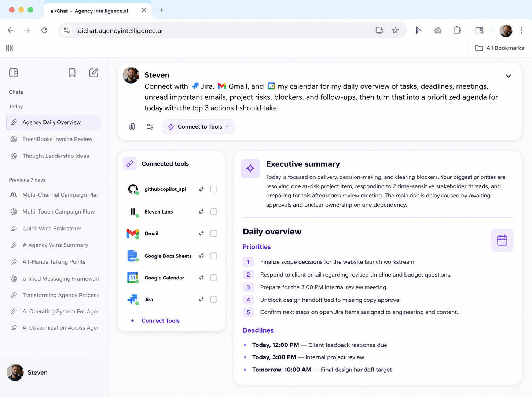Open the Daily overview calendar icon
This screenshot has width=532, height=397.
502,240
